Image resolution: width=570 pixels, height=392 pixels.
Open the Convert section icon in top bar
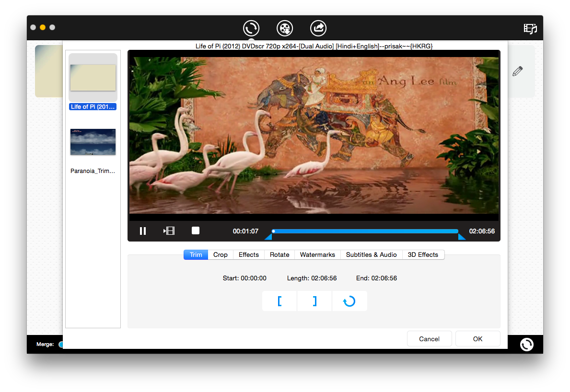point(251,28)
